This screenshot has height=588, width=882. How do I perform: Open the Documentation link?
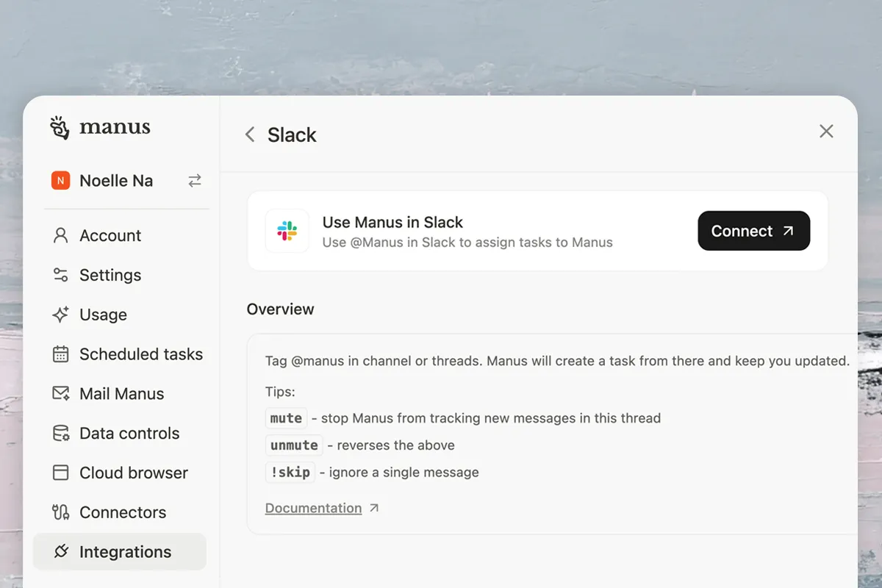[314, 508]
